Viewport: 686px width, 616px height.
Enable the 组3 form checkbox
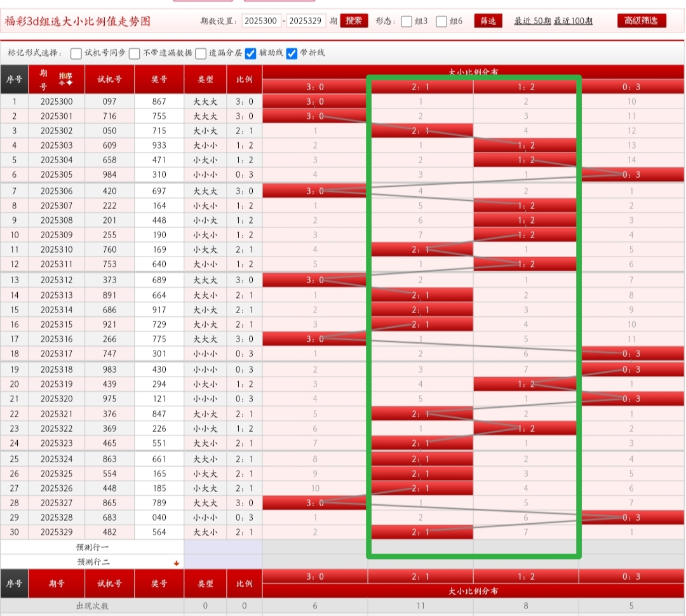(407, 21)
